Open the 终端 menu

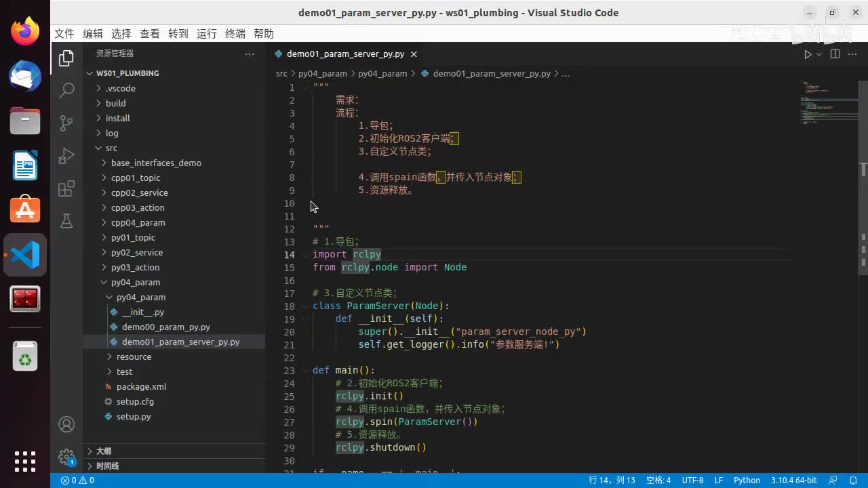point(235,34)
